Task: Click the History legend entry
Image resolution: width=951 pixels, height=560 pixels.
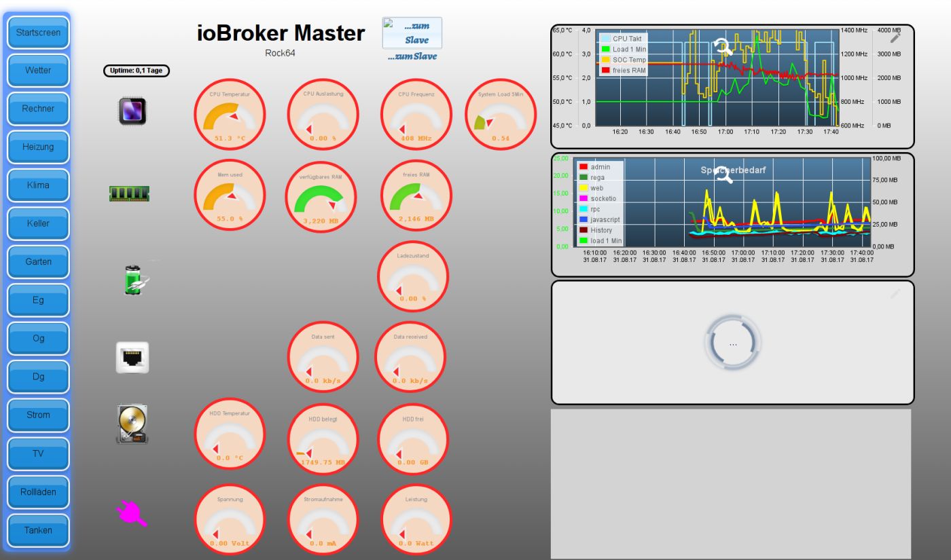Action: (596, 230)
